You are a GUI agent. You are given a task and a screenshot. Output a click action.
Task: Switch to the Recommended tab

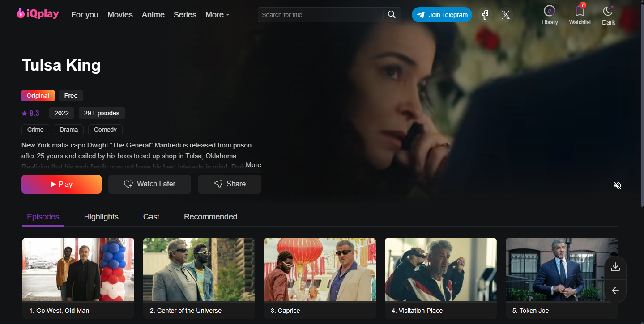pos(210,217)
